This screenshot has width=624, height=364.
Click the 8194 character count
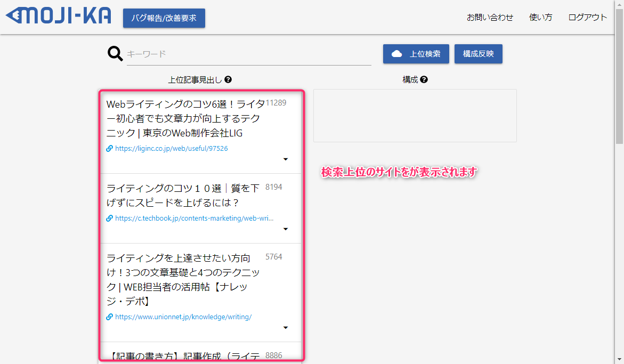pos(274,187)
